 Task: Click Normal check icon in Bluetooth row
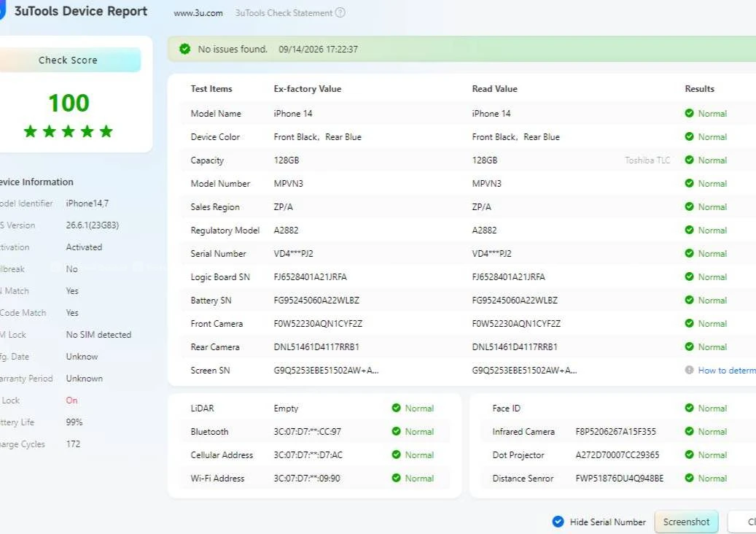pos(397,431)
